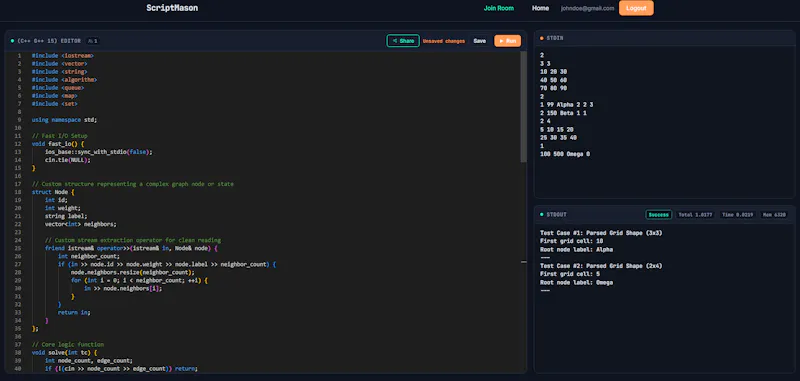Click the Total 1.0177 stat
Viewport: 800px width, 381px height.
point(696,215)
